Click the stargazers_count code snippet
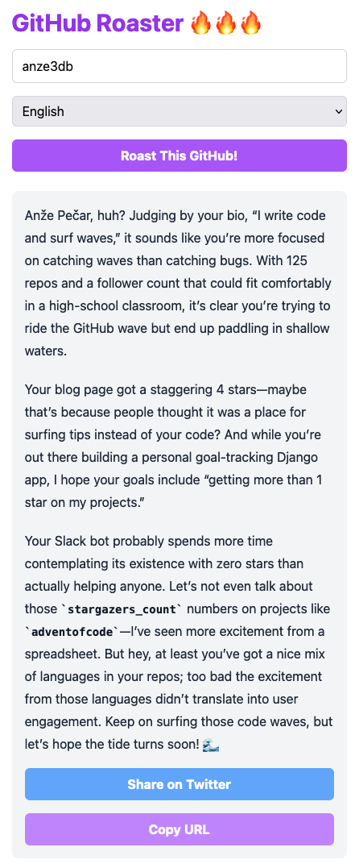355x868 pixels. [x=121, y=609]
